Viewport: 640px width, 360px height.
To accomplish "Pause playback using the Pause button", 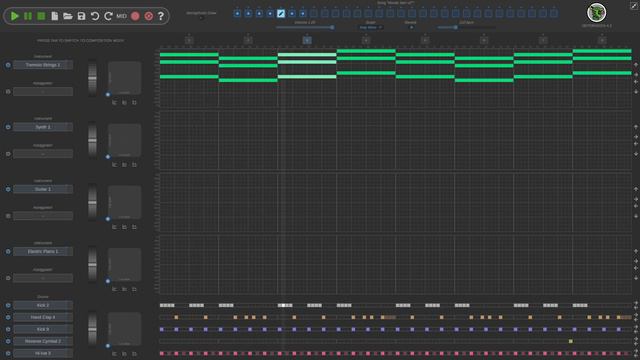I will coord(28,16).
